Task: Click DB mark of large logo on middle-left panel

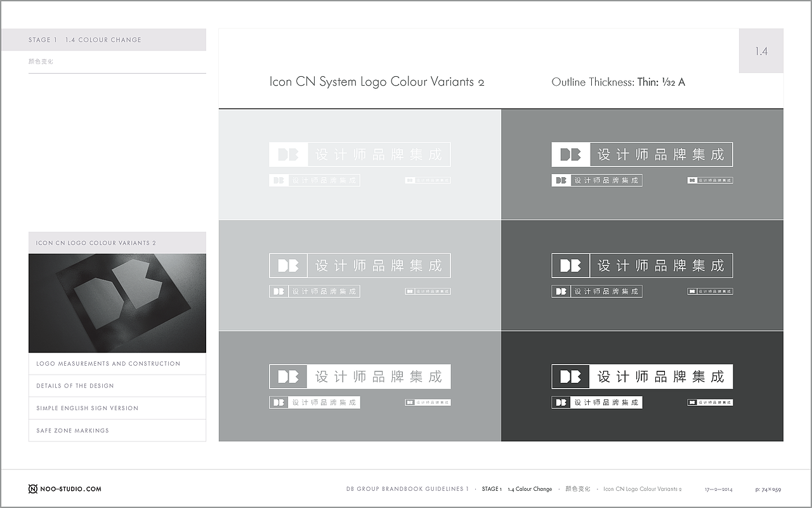Action: [288, 265]
